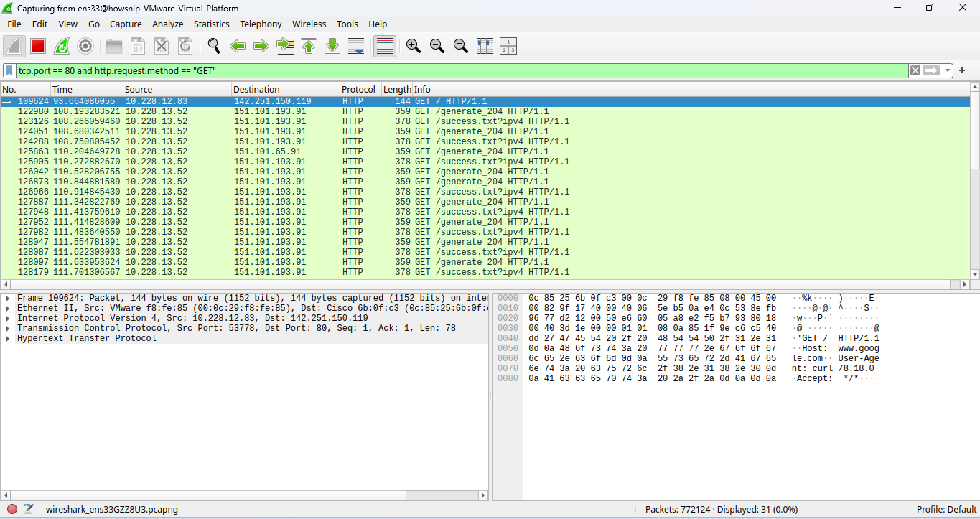Jump to the first packet

click(309, 47)
